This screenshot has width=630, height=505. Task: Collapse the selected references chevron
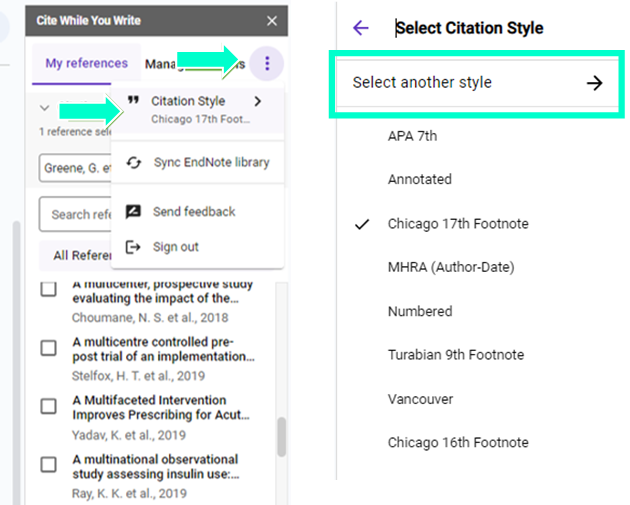coord(44,108)
